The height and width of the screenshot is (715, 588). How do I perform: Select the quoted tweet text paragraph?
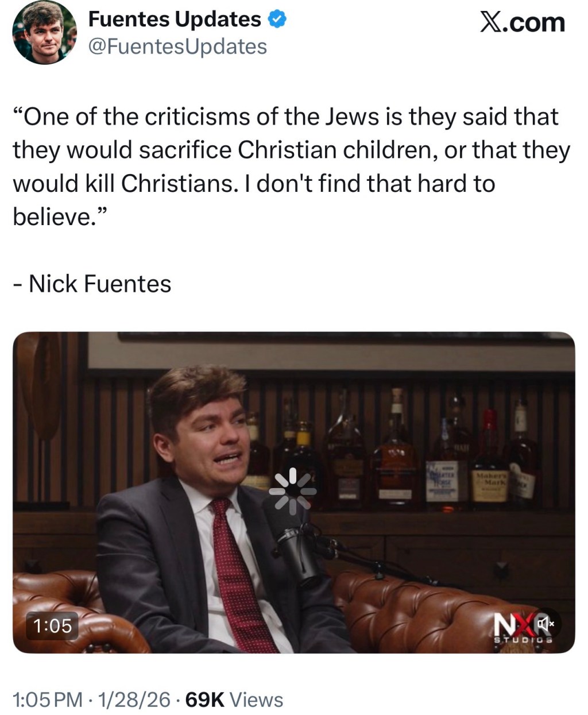pyautogui.click(x=292, y=167)
